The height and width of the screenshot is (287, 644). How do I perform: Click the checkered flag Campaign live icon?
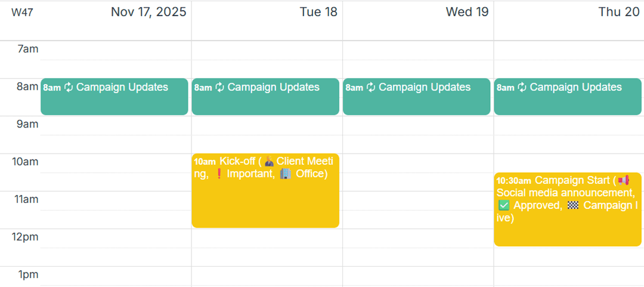point(573,205)
